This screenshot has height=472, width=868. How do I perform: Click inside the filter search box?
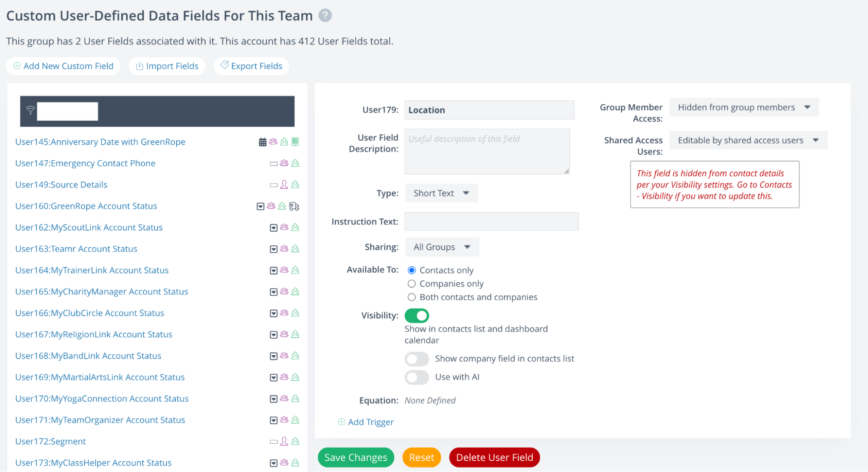67,111
